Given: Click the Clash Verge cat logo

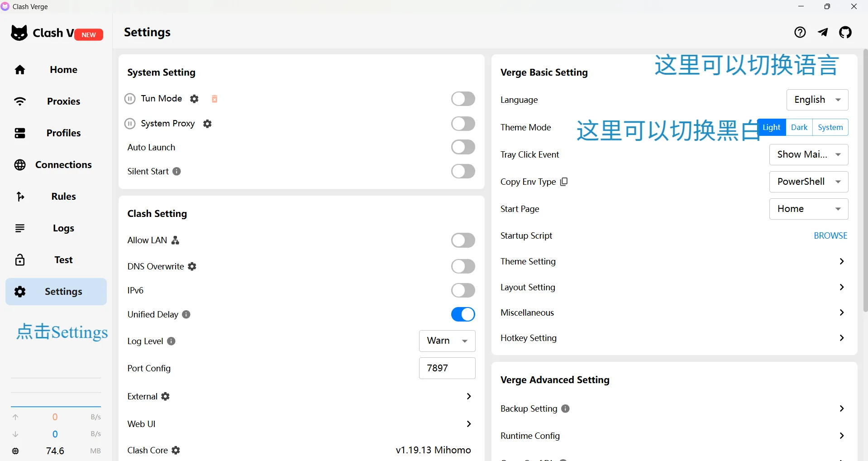Looking at the screenshot, I should pyautogui.click(x=19, y=33).
